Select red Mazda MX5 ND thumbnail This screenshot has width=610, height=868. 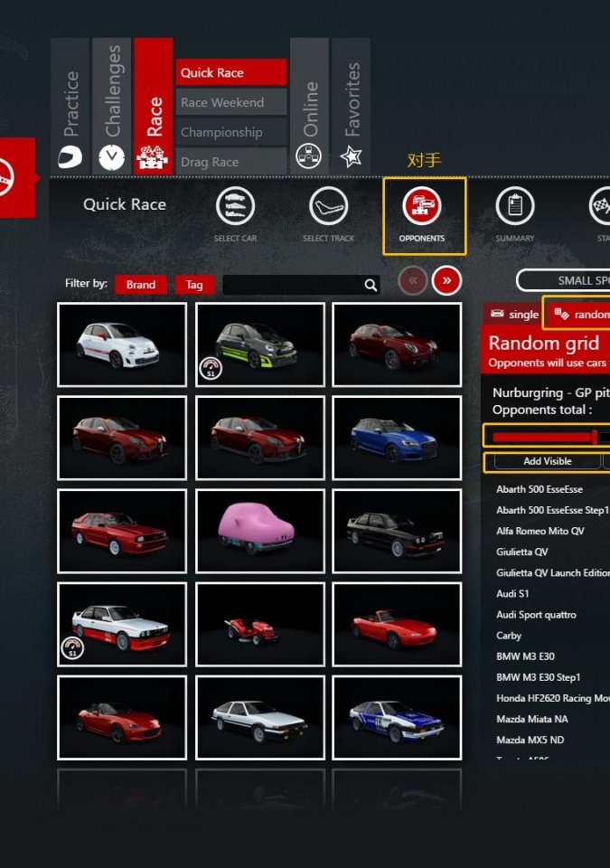tap(122, 717)
